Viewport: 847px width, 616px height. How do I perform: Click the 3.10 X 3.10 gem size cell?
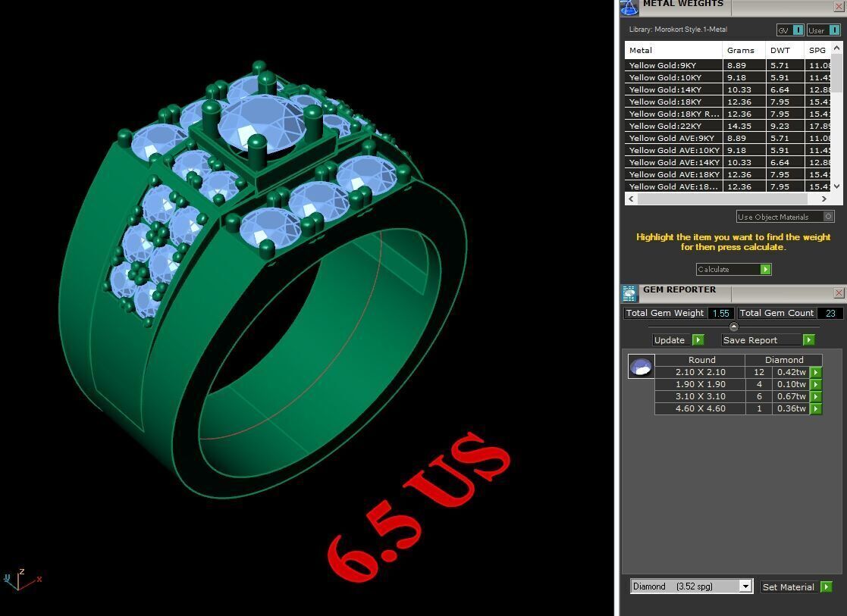pos(700,397)
